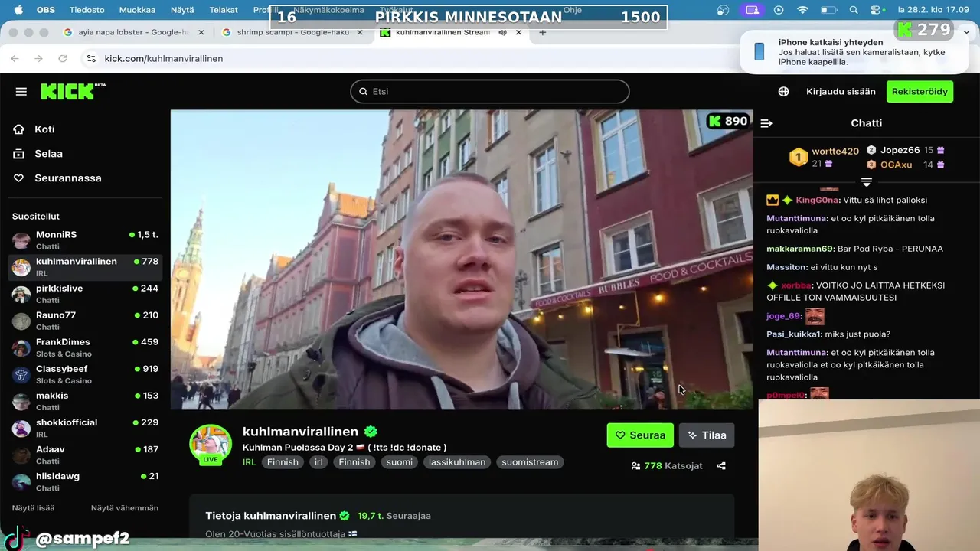Show fewer channels (Näytä vähemmän)
The width and height of the screenshot is (980, 551).
[125, 508]
